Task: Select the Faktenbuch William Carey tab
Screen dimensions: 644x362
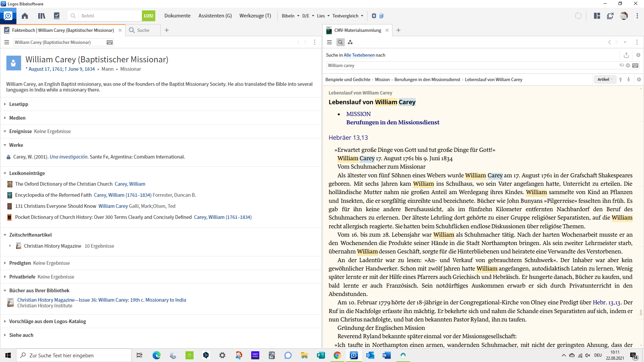Action: 63,30
